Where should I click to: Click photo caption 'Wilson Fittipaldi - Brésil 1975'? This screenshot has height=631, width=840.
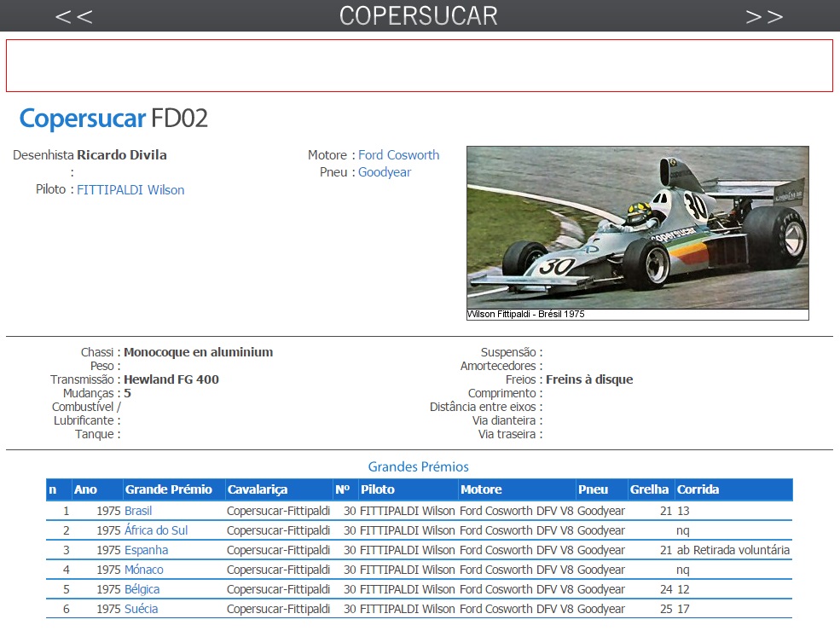525,314
